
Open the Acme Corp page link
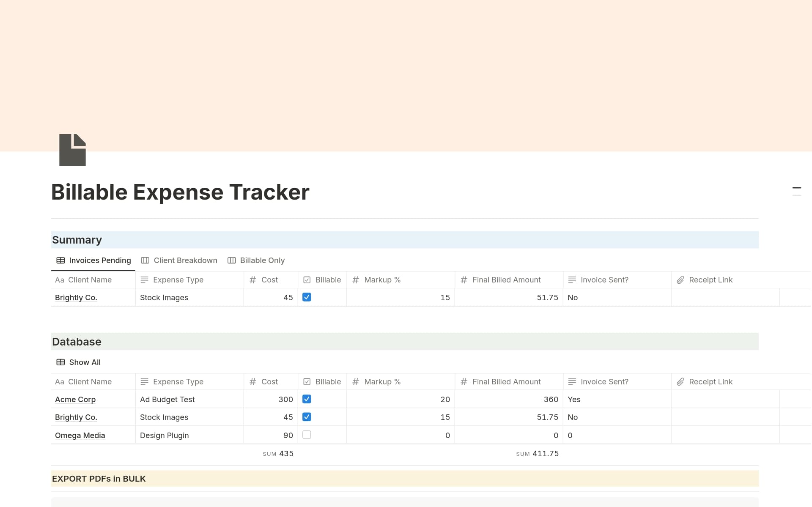pos(75,399)
